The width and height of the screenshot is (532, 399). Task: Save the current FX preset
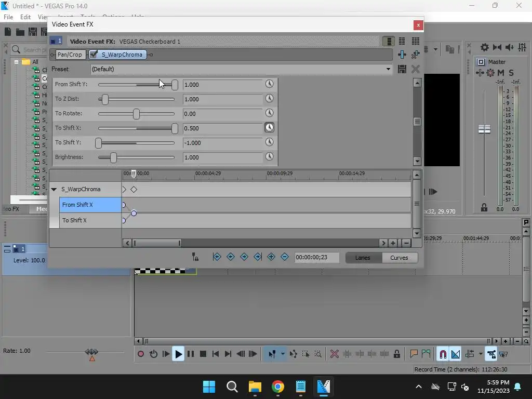pyautogui.click(x=402, y=69)
